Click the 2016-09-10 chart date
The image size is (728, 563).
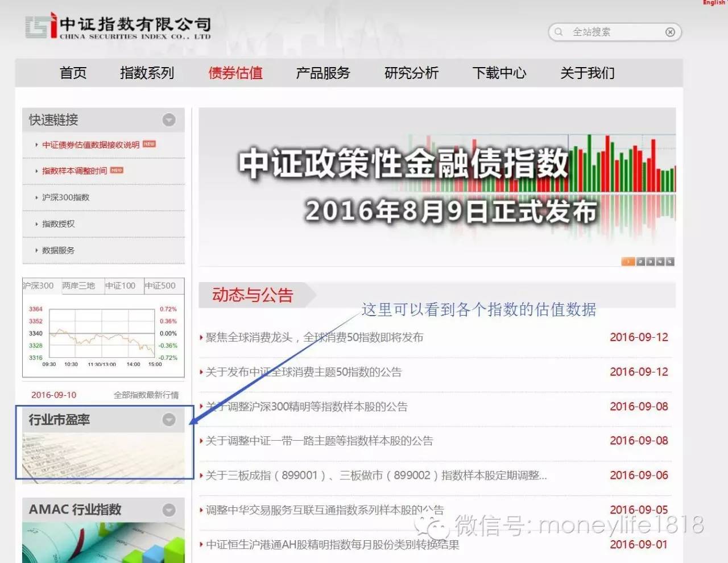[x=53, y=395]
